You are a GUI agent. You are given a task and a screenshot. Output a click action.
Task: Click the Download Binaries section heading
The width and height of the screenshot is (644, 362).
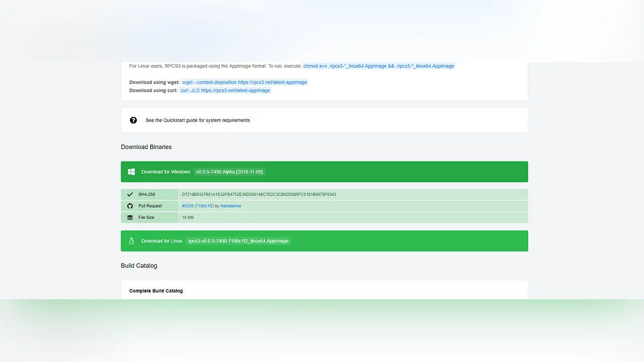click(146, 147)
